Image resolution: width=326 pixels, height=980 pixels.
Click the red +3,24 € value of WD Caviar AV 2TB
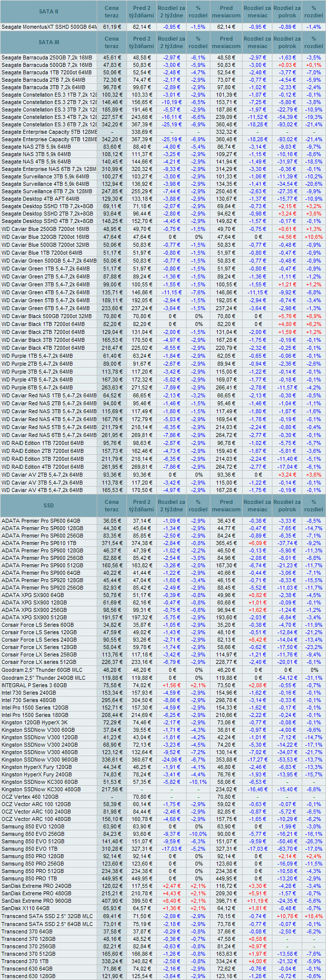(287, 474)
